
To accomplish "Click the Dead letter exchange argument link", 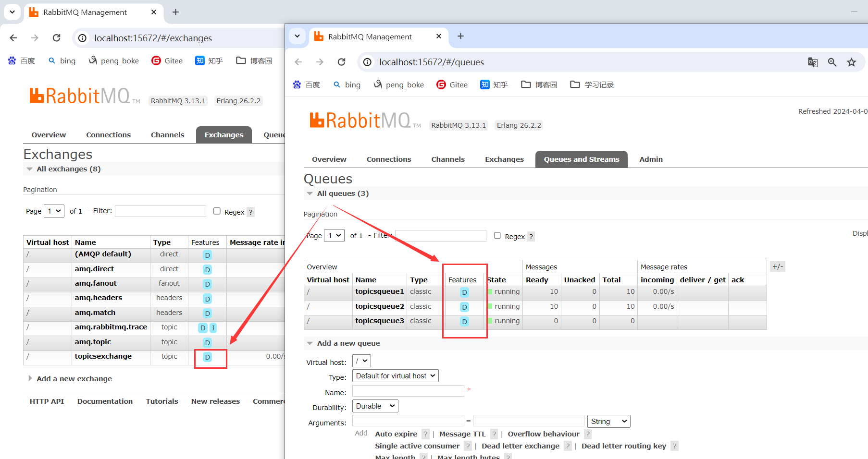I will [521, 446].
